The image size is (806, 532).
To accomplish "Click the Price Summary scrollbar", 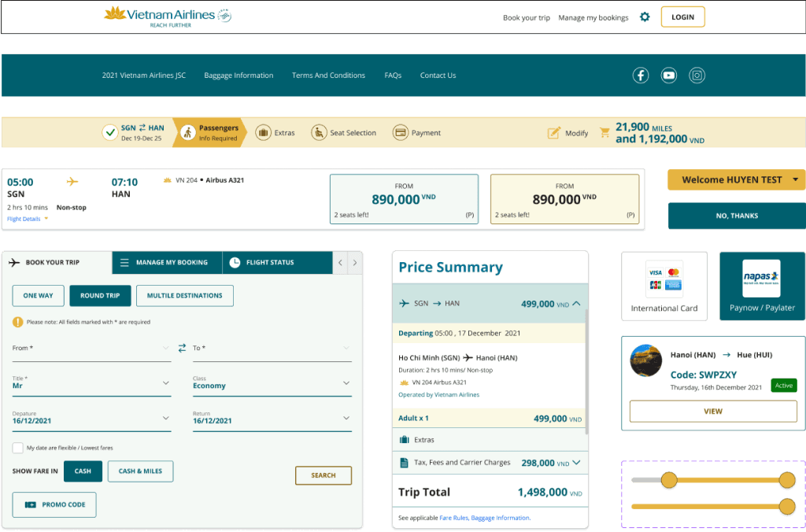I will tap(586, 373).
